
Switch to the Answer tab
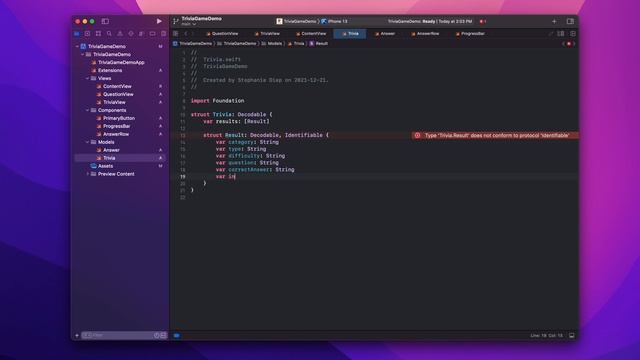point(385,34)
